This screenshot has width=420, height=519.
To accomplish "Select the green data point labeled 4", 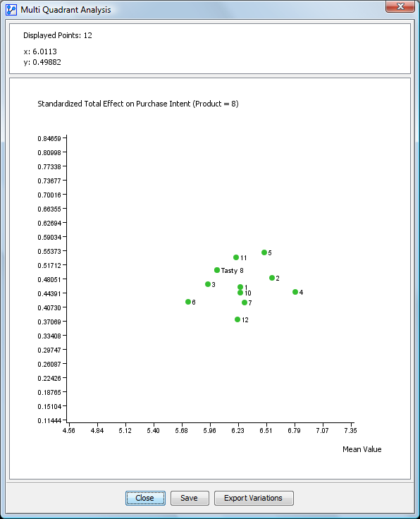I will [295, 292].
